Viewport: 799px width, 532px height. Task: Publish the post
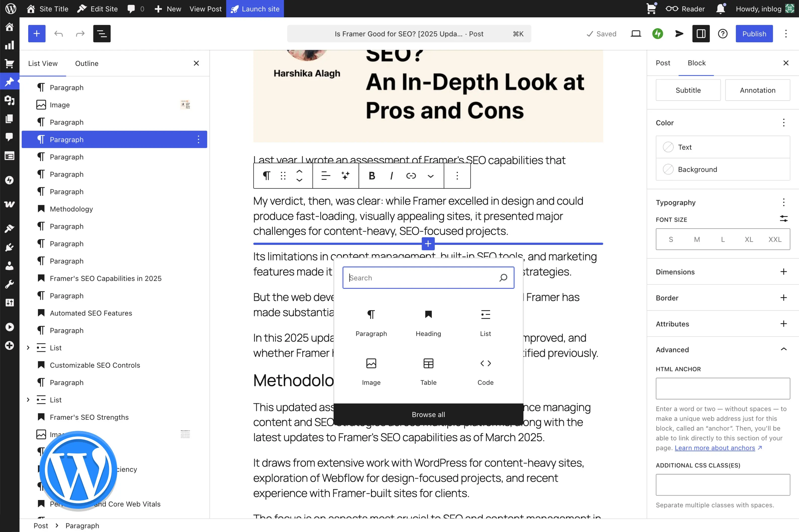tap(754, 33)
